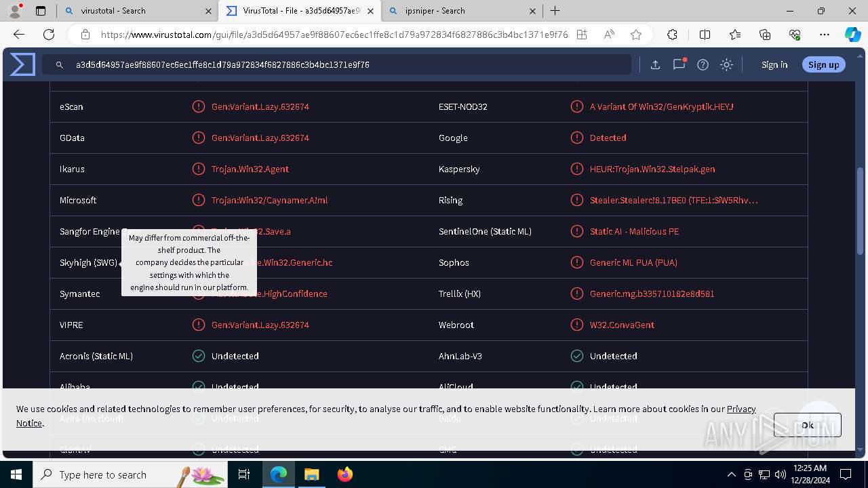The height and width of the screenshot is (488, 868).
Task: Open Task View on taskbar
Action: tap(244, 474)
